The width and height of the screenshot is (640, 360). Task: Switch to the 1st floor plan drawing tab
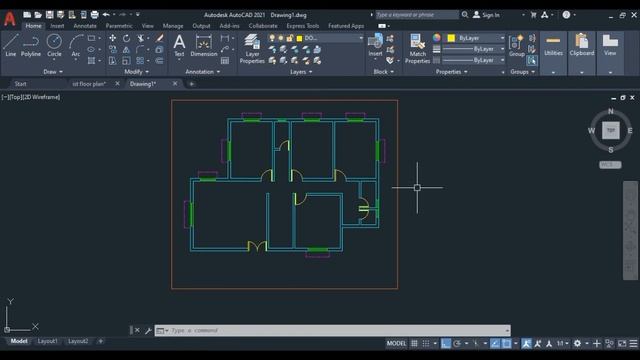pos(89,84)
